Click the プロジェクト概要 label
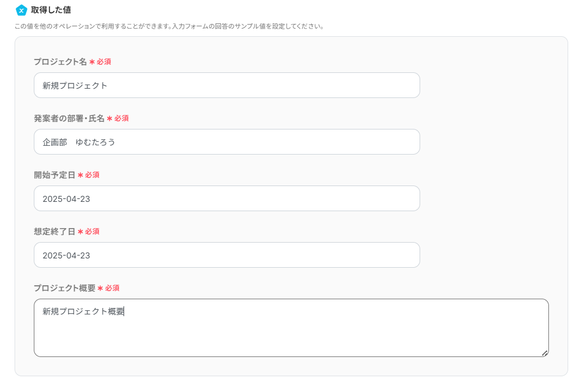 [x=65, y=288]
